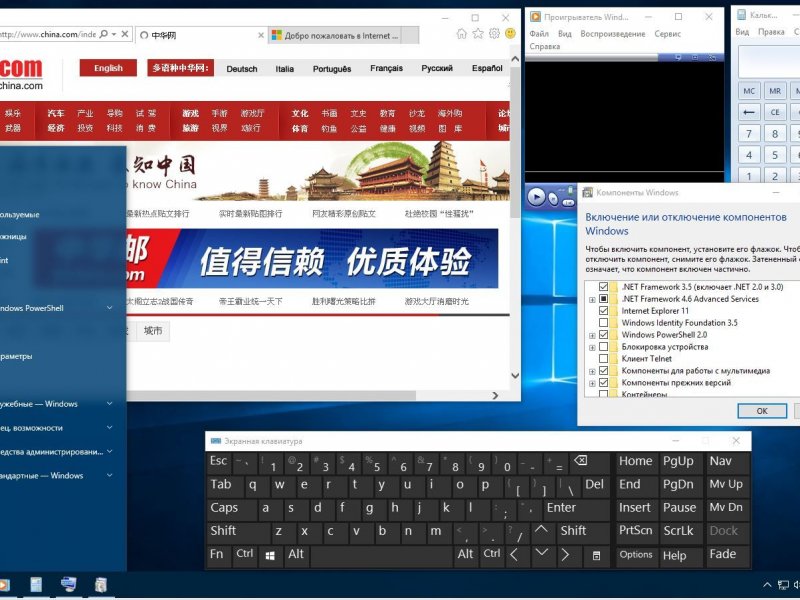
Task: Click Windows logo key on on-screen keyboard
Action: pos(270,556)
